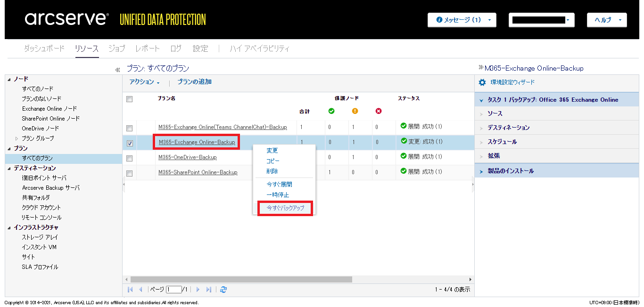
Task: Open M365-OneDrive-Backup plan link
Action: [x=188, y=157]
